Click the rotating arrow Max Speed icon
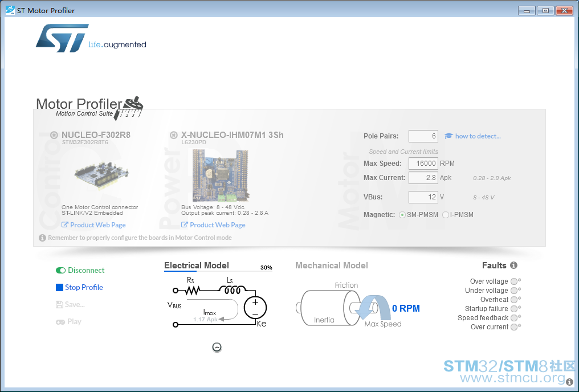Screen dimensions: 579x392 [x=373, y=308]
